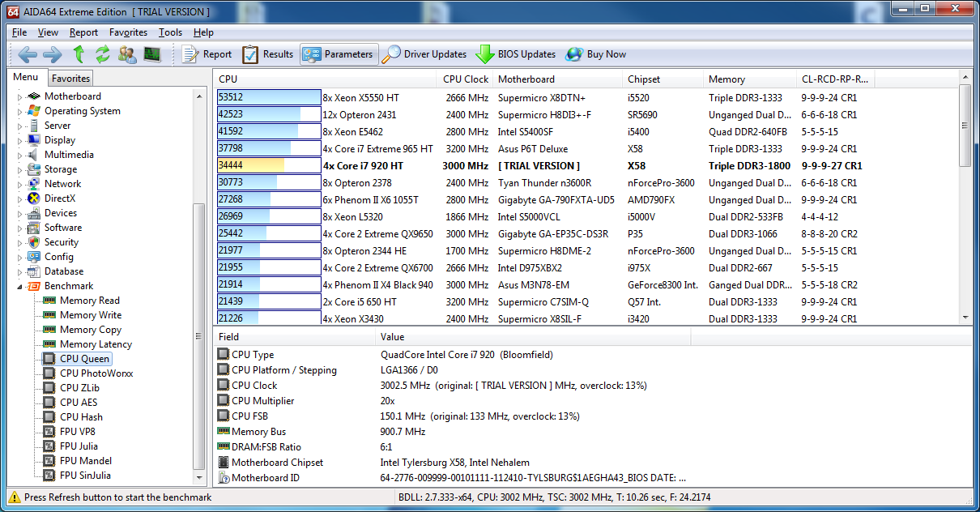Switch to the Menu tab in the sidebar
Viewport: 980px width, 512px height.
point(25,78)
